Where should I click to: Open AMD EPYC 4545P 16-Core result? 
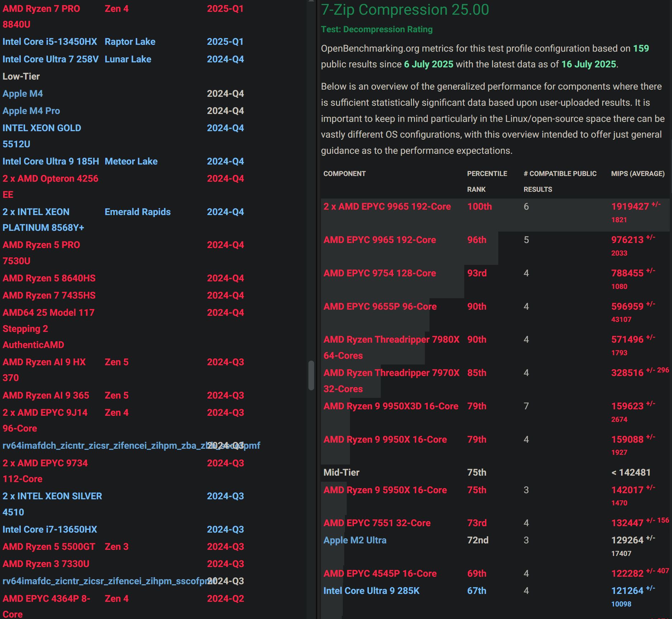click(x=380, y=573)
